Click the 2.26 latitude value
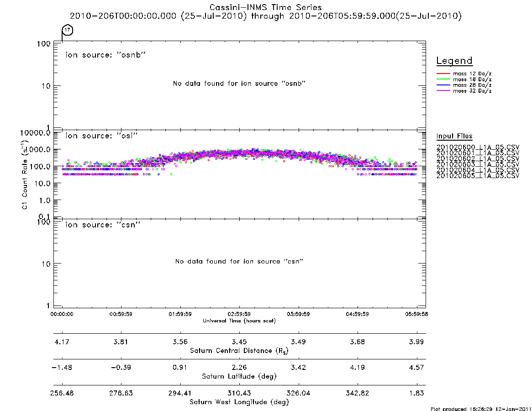The height and width of the screenshot is (411, 532). (x=239, y=368)
